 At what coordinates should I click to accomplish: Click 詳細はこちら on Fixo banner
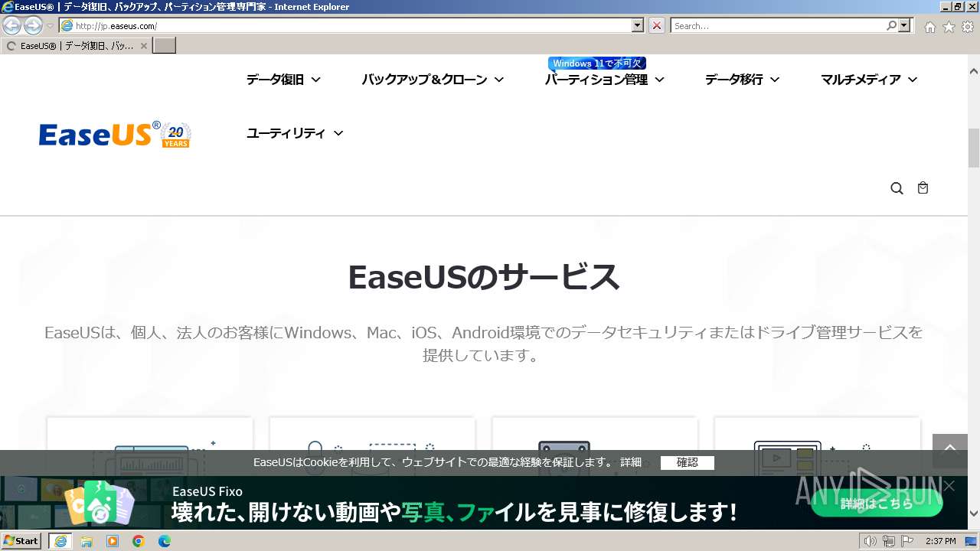coord(877,503)
